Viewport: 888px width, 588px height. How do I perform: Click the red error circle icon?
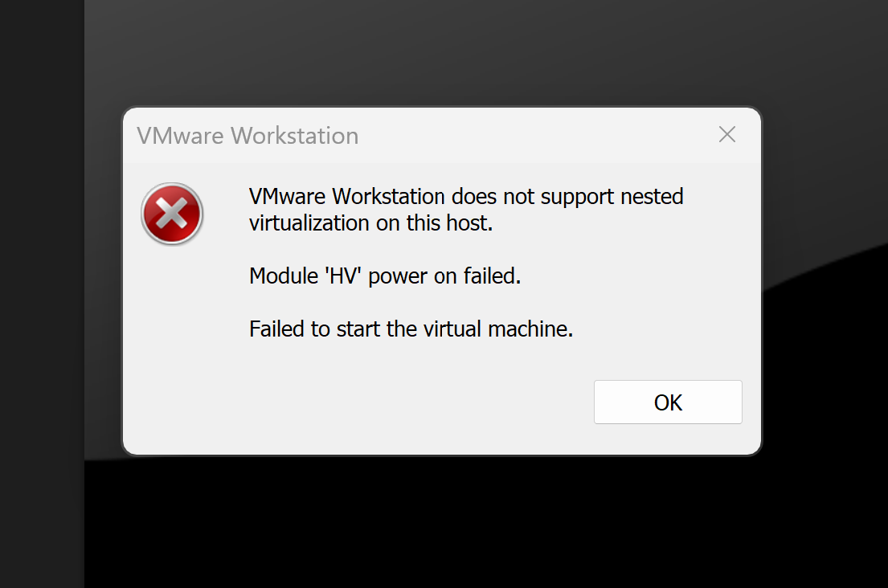(x=172, y=214)
